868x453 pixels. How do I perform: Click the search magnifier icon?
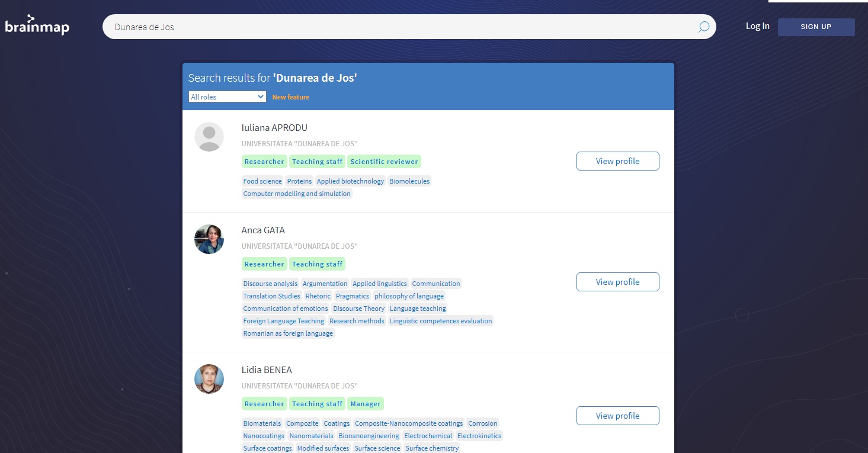click(x=703, y=27)
